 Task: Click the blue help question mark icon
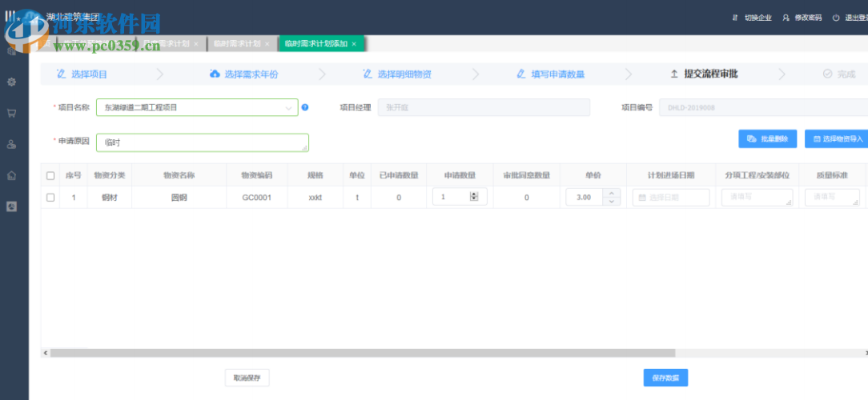(305, 107)
